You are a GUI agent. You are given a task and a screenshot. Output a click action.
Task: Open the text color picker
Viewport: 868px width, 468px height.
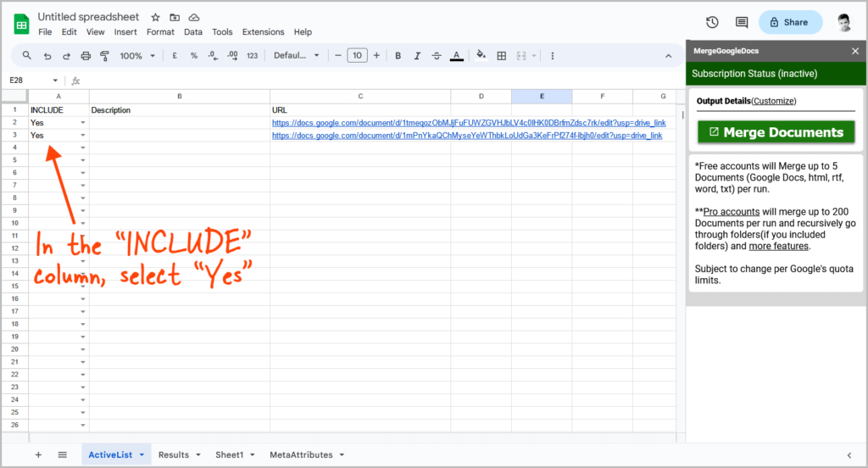(457, 56)
